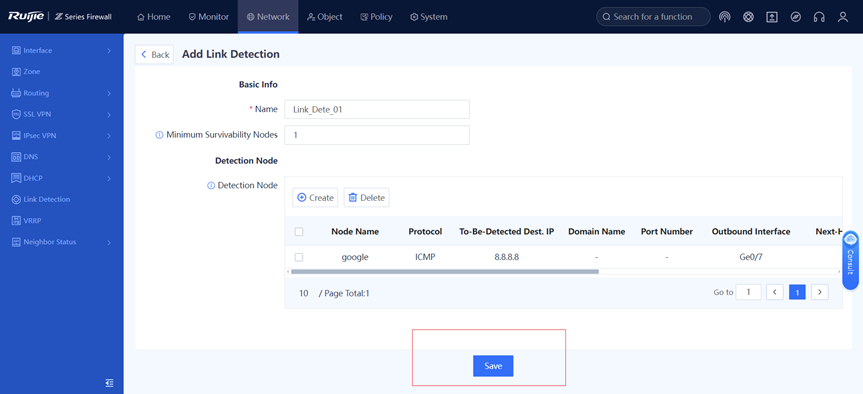The image size is (863, 394).
Task: Click the Neighbor Status sidebar icon
Action: [16, 242]
